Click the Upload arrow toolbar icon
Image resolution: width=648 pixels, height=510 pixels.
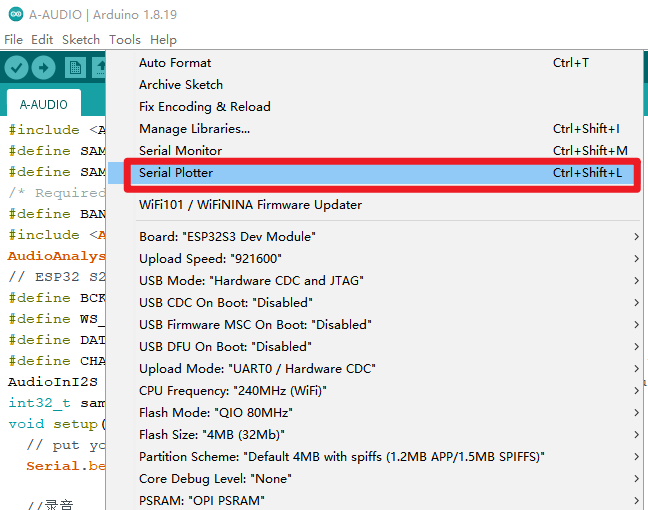pyautogui.click(x=43, y=67)
